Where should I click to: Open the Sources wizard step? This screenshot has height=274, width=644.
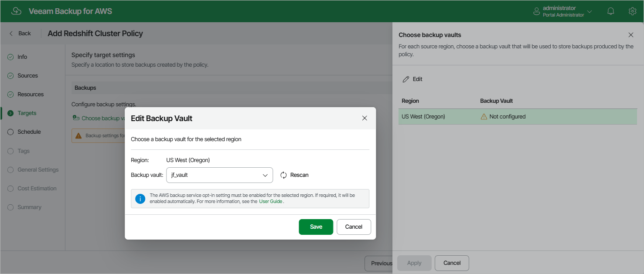click(x=27, y=76)
